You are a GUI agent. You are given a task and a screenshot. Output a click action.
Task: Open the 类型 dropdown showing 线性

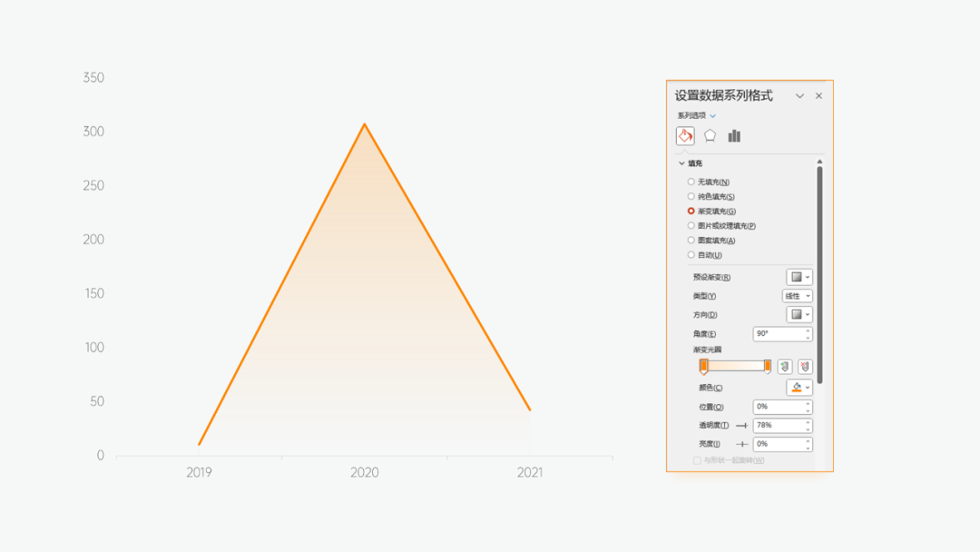coord(796,296)
